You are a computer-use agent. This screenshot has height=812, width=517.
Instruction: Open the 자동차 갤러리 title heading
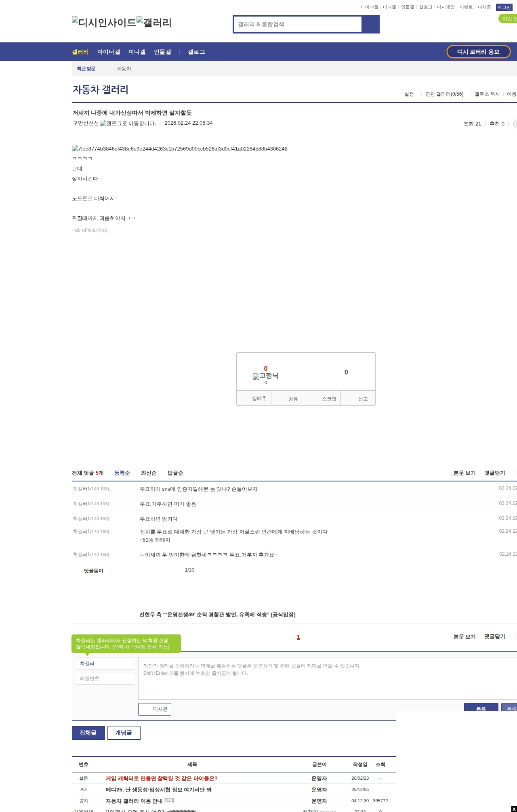[x=100, y=90]
